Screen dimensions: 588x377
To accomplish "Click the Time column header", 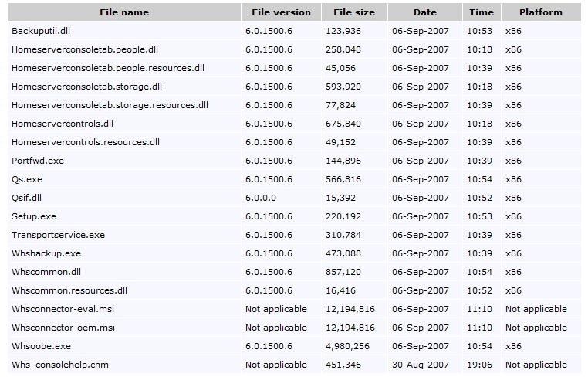I will (x=482, y=12).
